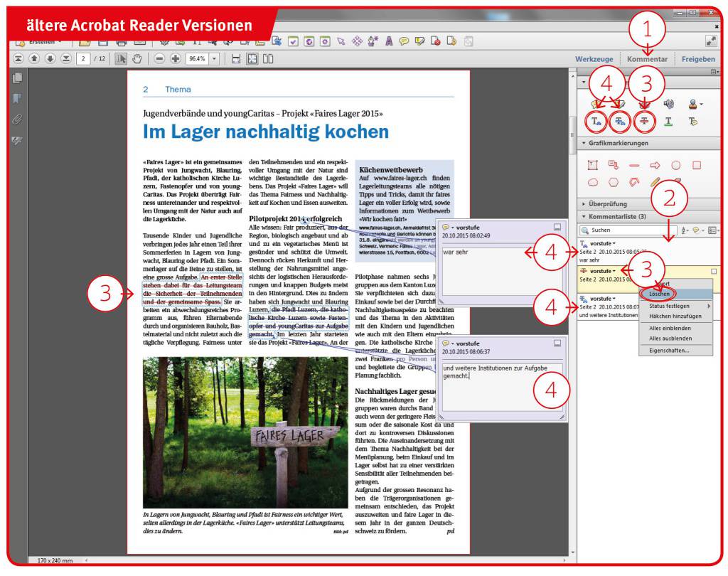Select the connected lines tool

pos(634,183)
